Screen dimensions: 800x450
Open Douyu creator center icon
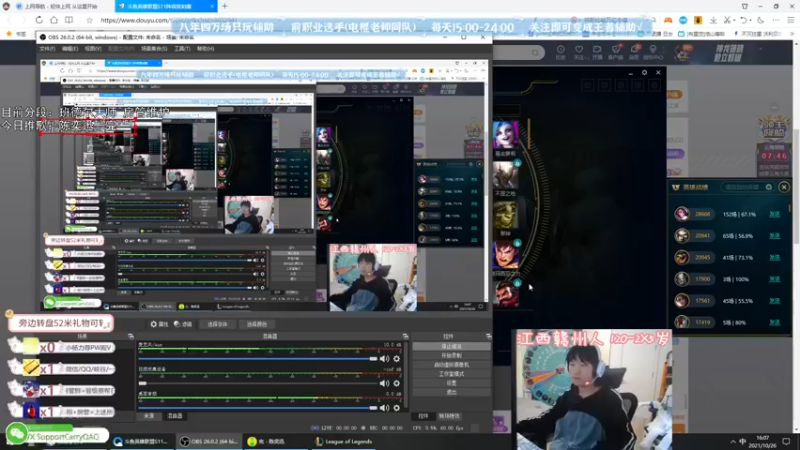(x=653, y=52)
